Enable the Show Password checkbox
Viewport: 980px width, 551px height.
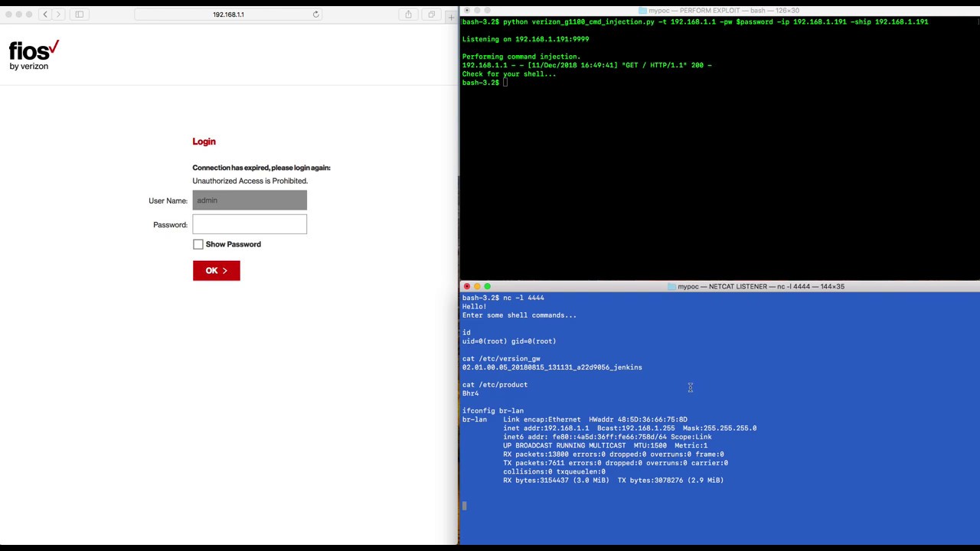[x=198, y=244]
